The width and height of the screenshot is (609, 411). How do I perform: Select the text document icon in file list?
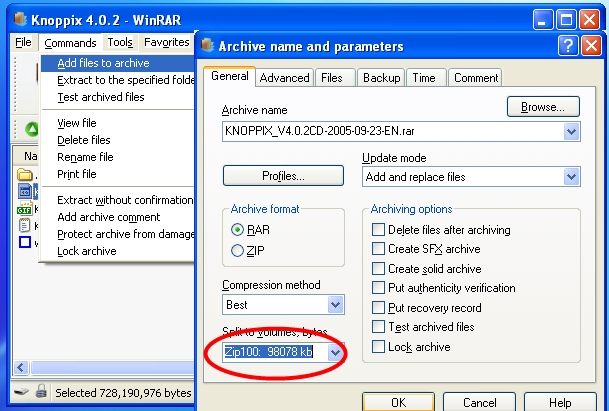click(24, 225)
